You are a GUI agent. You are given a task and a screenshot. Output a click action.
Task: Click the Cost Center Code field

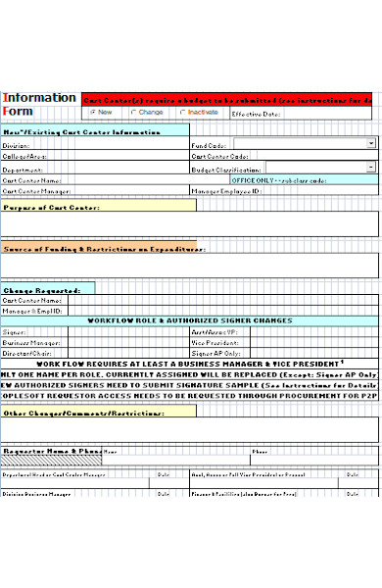coord(313,156)
